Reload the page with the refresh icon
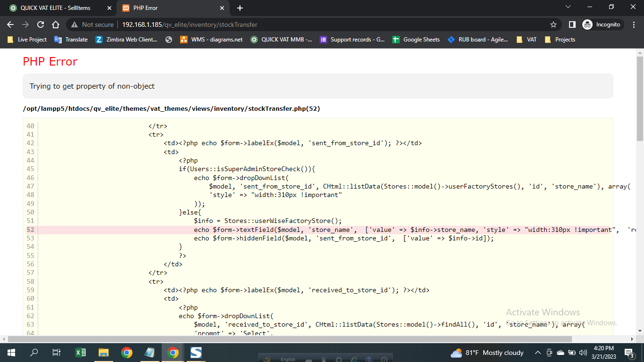This screenshot has height=362, width=644. (41, 25)
